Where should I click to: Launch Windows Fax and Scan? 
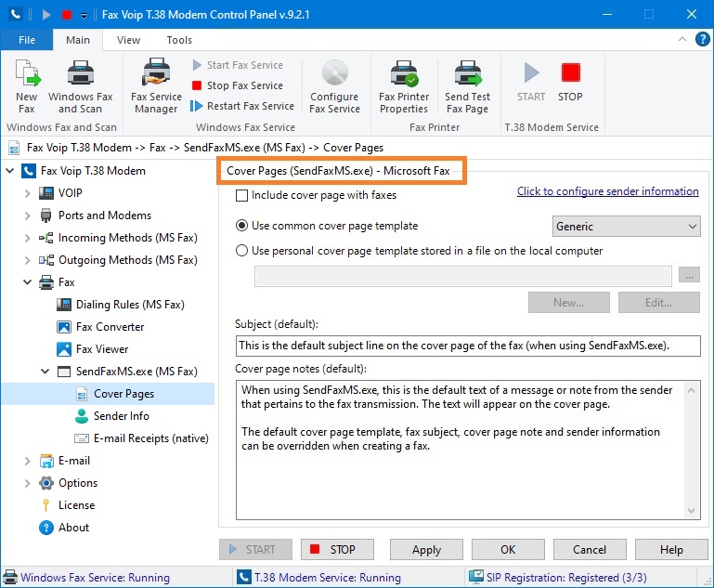tap(81, 86)
